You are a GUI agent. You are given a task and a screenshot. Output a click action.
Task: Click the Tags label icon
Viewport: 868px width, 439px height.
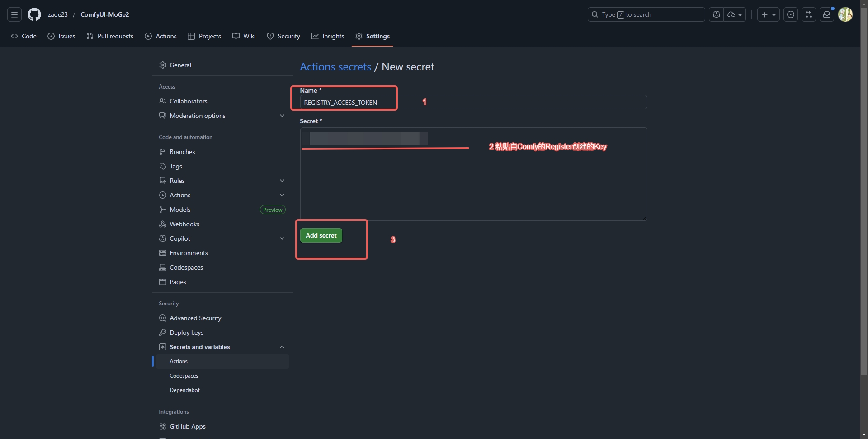pyautogui.click(x=163, y=166)
